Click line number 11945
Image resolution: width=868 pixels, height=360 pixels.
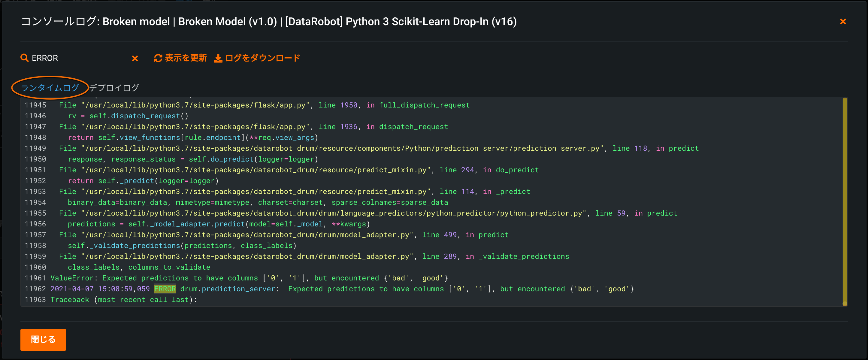[35, 105]
